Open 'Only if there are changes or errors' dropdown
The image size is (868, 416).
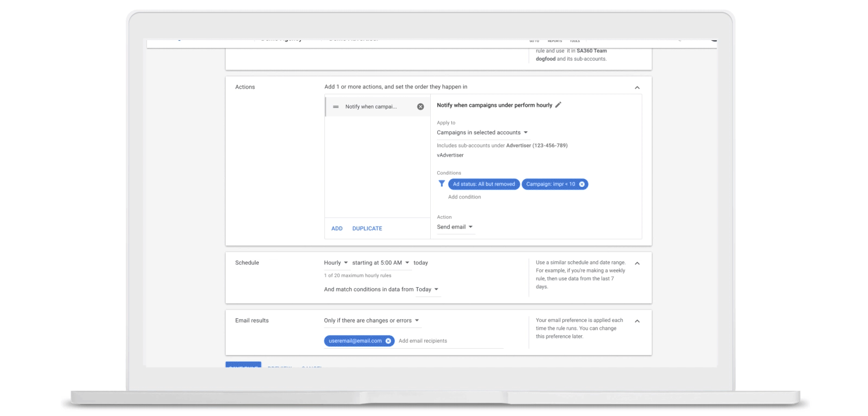pos(372,320)
